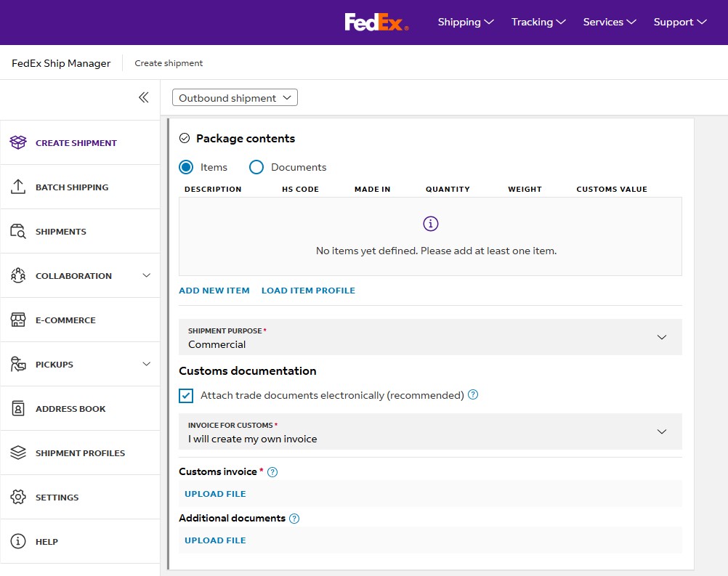Click the Pickups courier icon

18,364
